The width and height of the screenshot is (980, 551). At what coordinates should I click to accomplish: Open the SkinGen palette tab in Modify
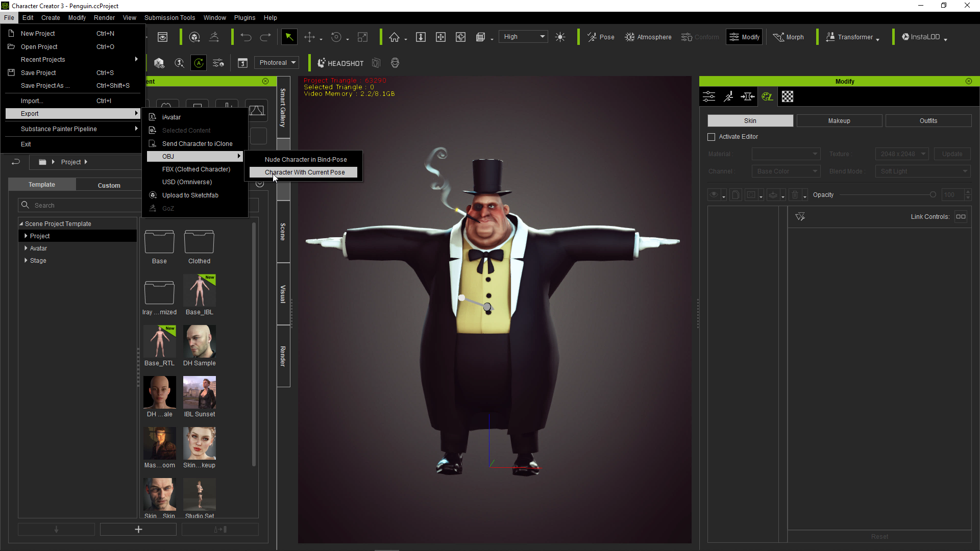[767, 97]
